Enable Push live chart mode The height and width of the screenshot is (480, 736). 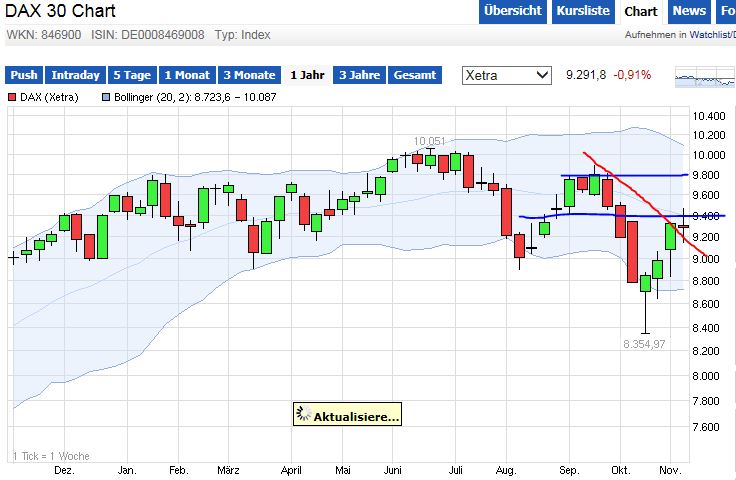coord(24,75)
